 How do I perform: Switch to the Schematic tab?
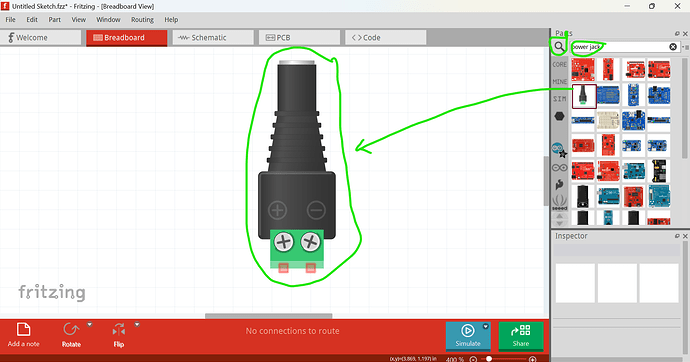tap(213, 38)
